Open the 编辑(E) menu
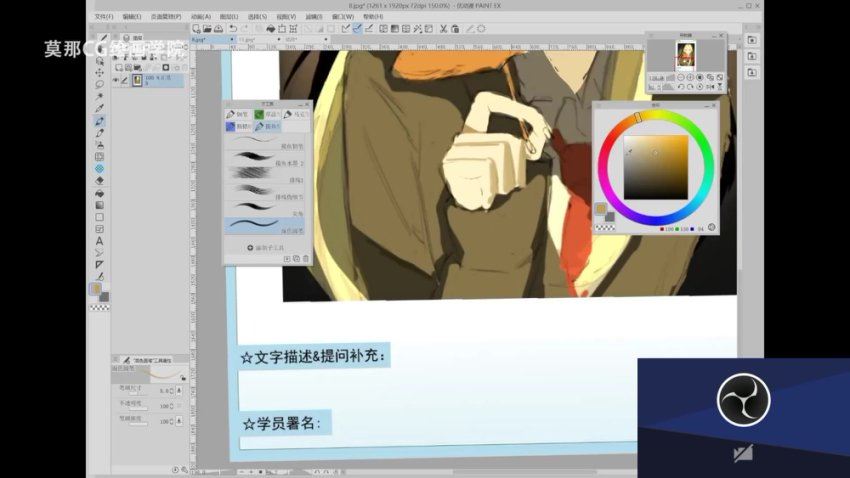This screenshot has height=478, width=850. coord(132,17)
